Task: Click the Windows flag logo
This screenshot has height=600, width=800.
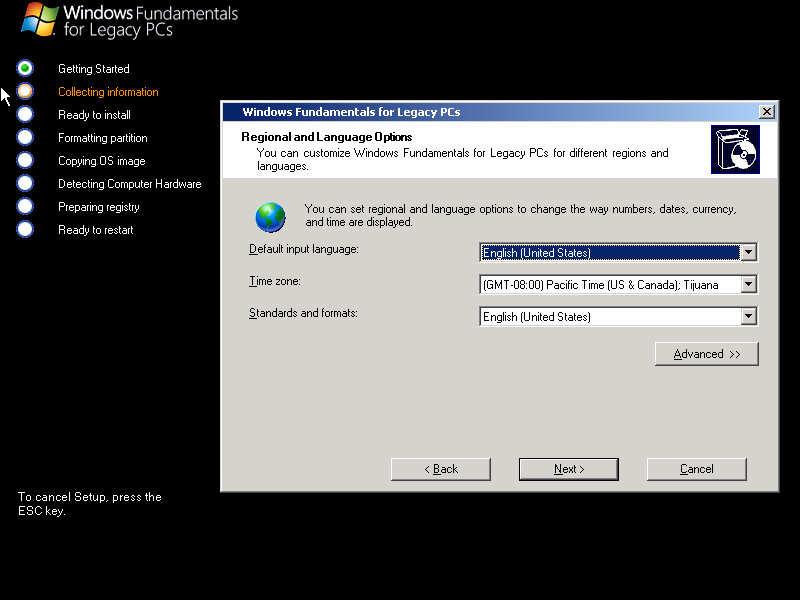Action: pyautogui.click(x=39, y=19)
